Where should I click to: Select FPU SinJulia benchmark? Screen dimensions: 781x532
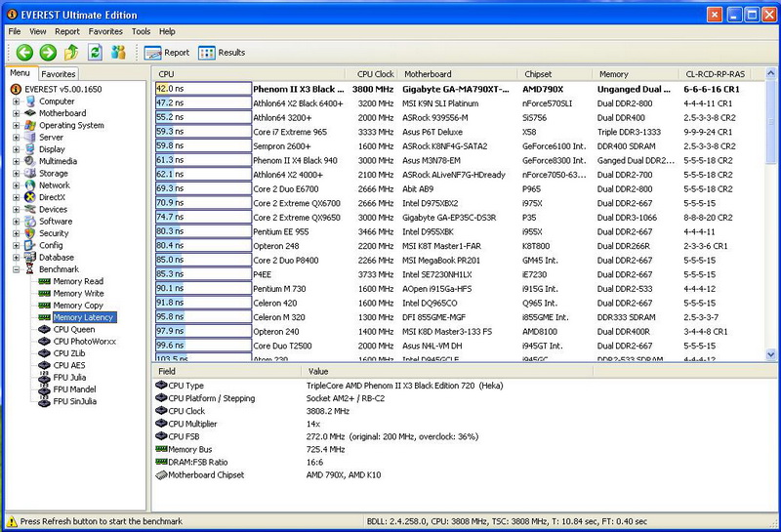75,401
